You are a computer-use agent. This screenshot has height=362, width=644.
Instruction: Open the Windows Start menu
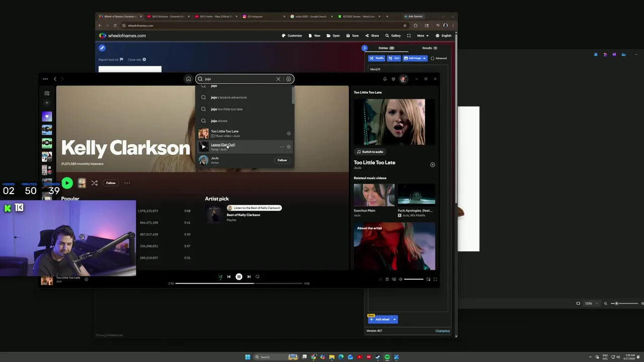[248, 357]
